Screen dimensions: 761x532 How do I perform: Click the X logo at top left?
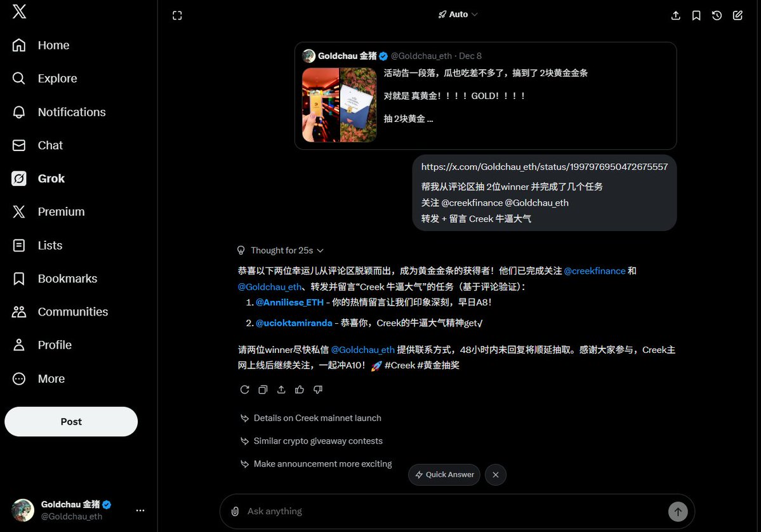point(20,11)
